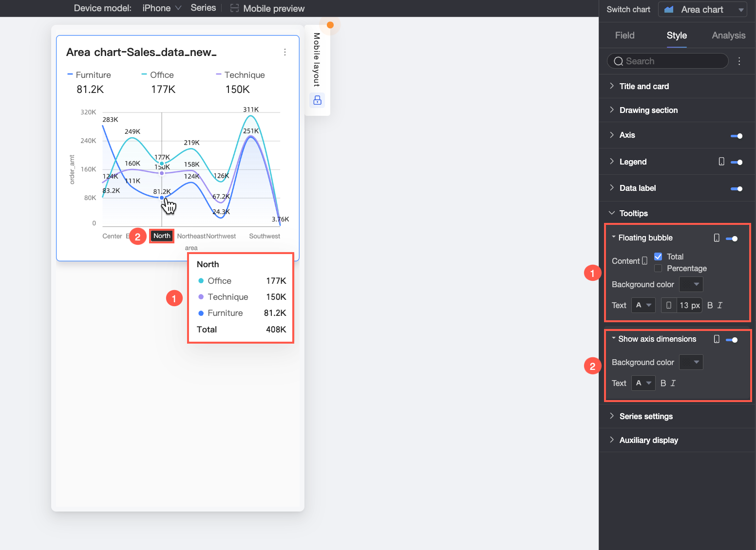Click the mobile icon beside Content label
The height and width of the screenshot is (550, 756).
pyautogui.click(x=645, y=261)
